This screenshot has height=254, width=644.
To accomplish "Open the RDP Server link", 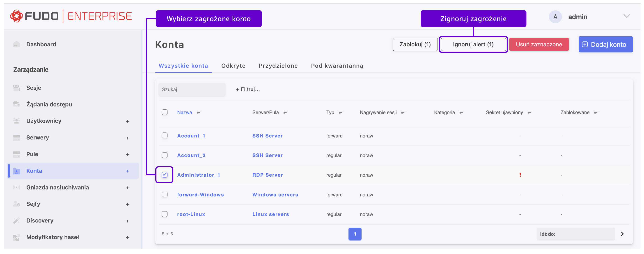I will [267, 175].
